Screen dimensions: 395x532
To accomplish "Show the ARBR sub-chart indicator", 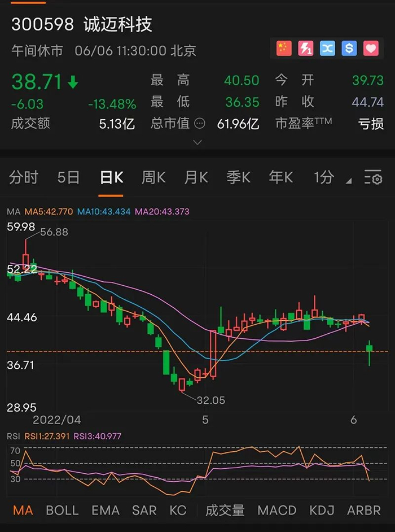I will click(x=364, y=511).
